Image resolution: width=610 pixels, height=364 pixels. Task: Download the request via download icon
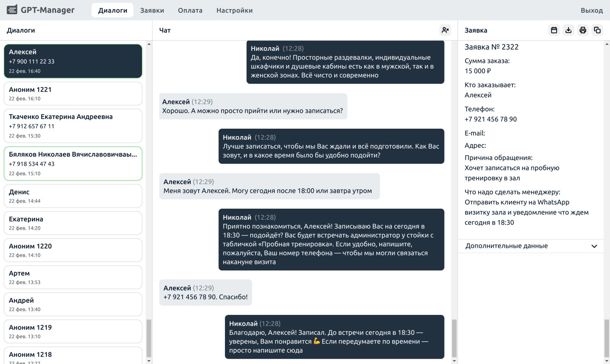pos(568,30)
